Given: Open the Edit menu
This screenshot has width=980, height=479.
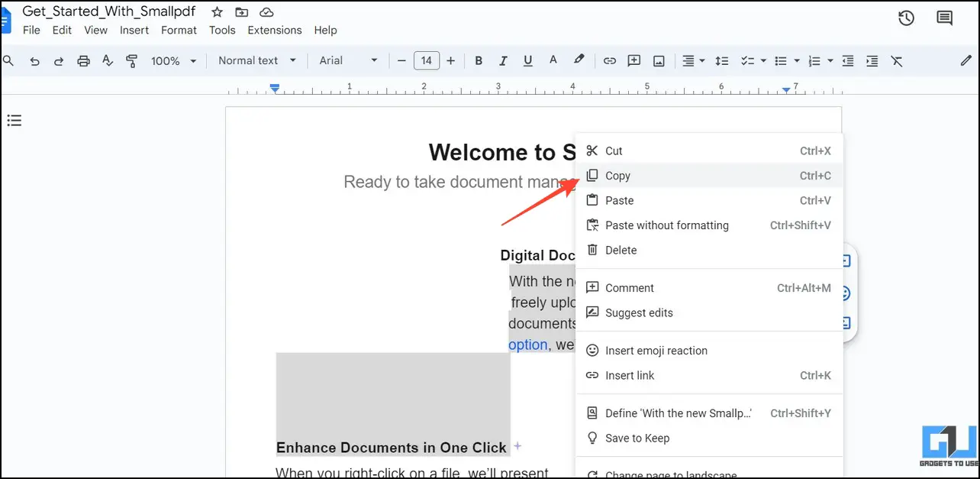Looking at the screenshot, I should pyautogui.click(x=62, y=31).
